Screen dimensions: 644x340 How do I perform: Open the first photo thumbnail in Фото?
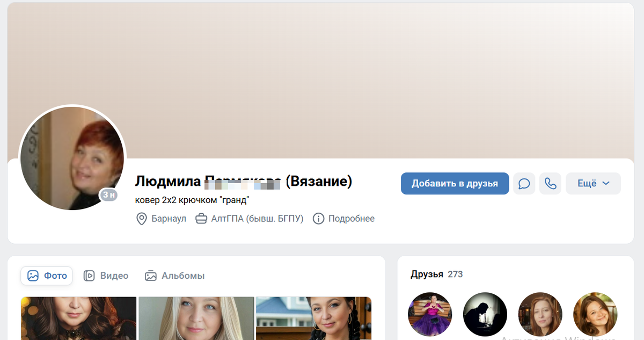tap(78, 318)
